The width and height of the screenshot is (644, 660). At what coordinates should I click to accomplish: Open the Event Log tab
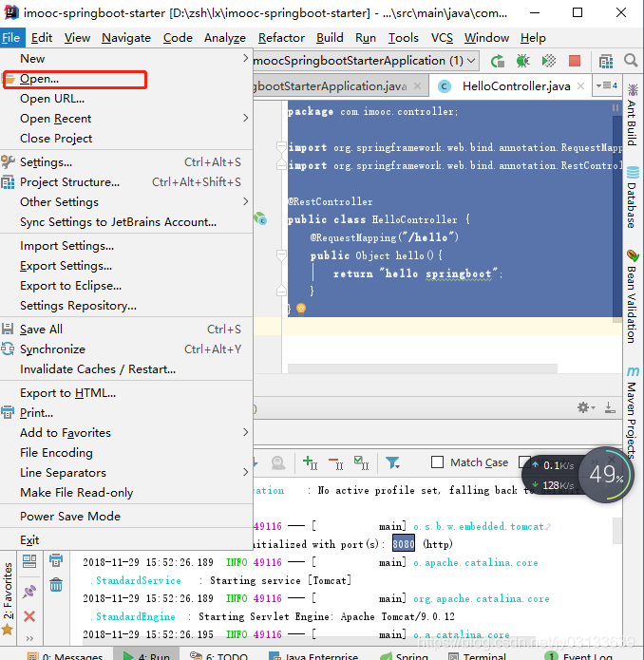(x=578, y=656)
